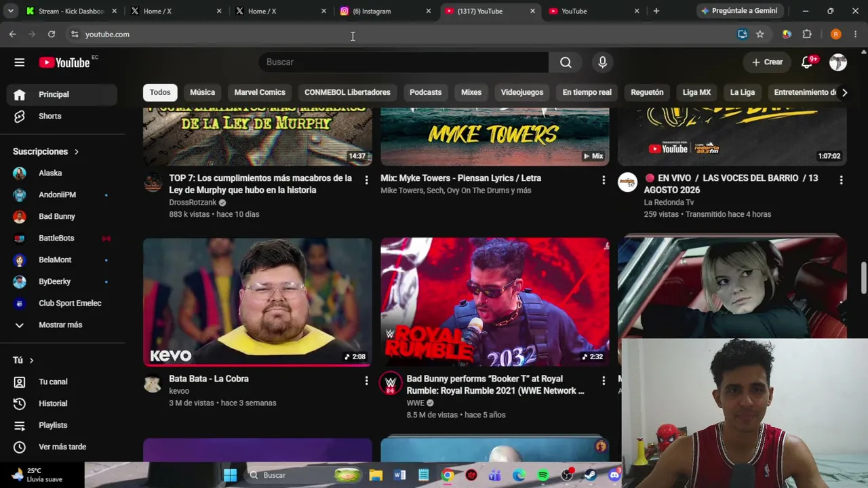Open the Chrome profile R avatar
868x488 pixels.
[x=835, y=34]
